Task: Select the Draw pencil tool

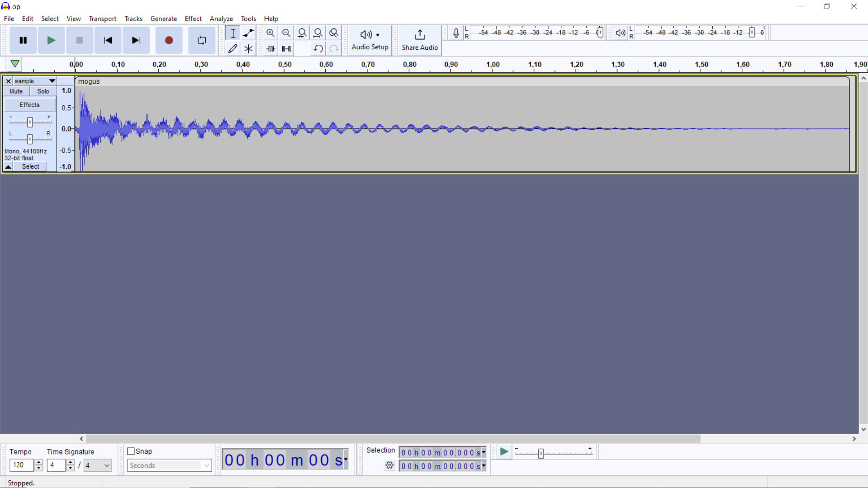Action: (232, 48)
